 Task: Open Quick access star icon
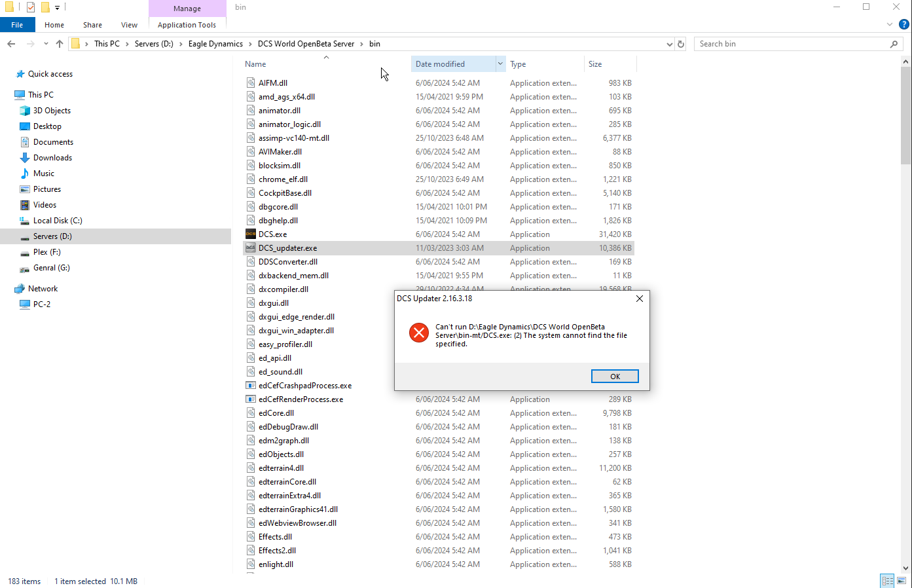20,74
